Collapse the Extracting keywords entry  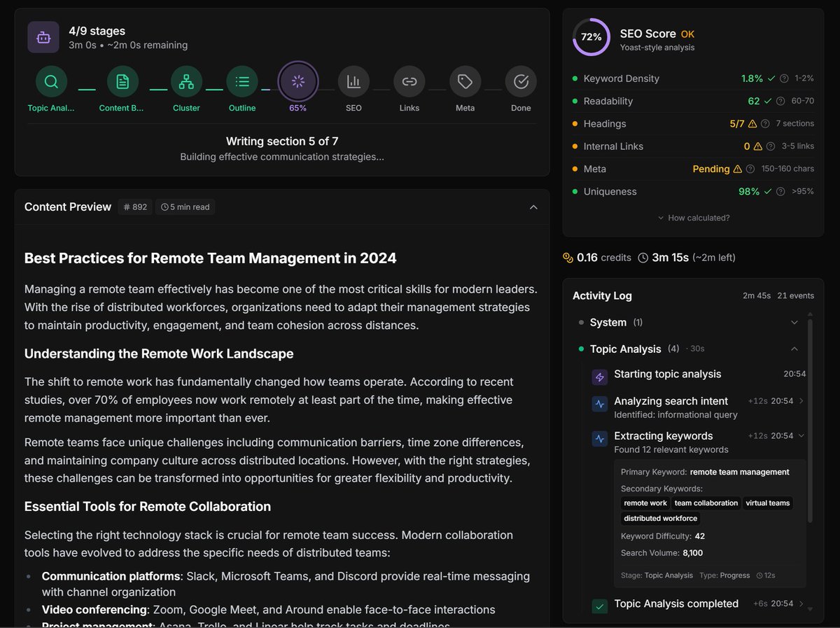coord(801,435)
